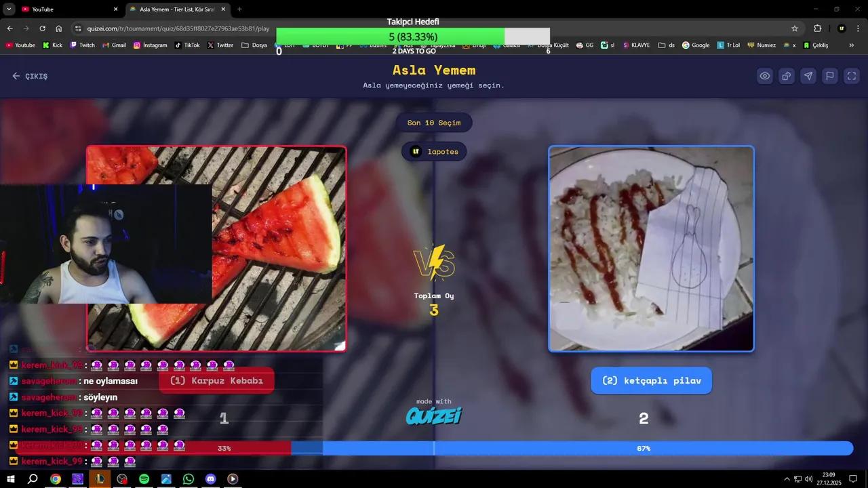
Task: Switch to the YouTube browser tab
Action: point(68,9)
